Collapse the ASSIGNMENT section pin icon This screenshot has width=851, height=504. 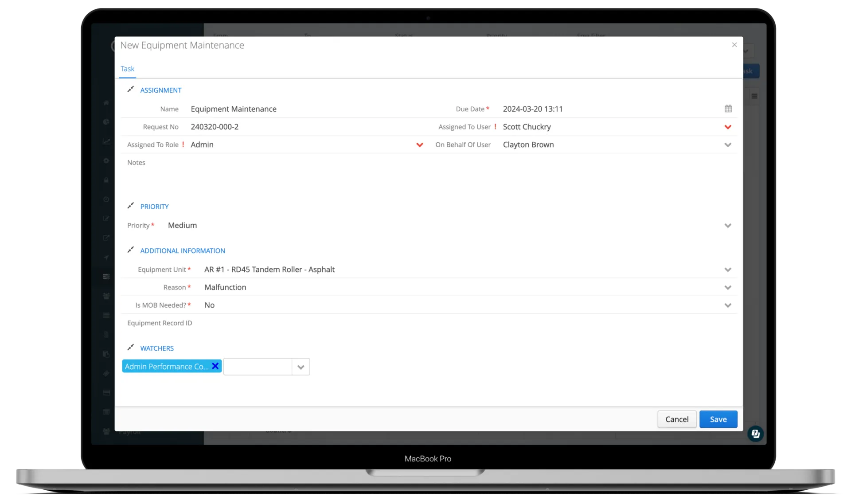(x=130, y=90)
